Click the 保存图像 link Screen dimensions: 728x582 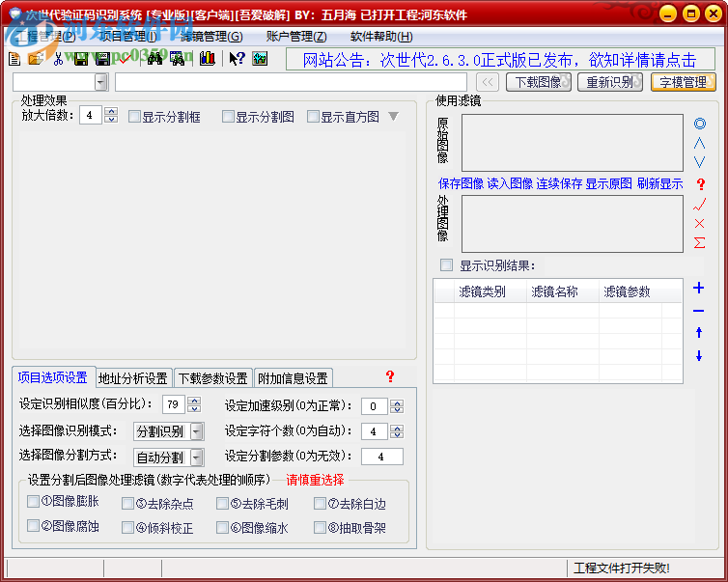461,183
